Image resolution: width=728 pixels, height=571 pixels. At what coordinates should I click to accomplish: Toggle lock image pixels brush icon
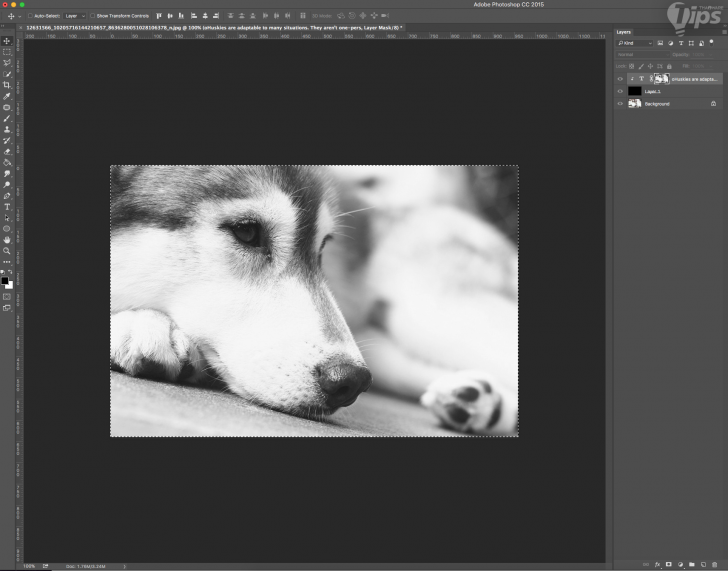(641, 66)
